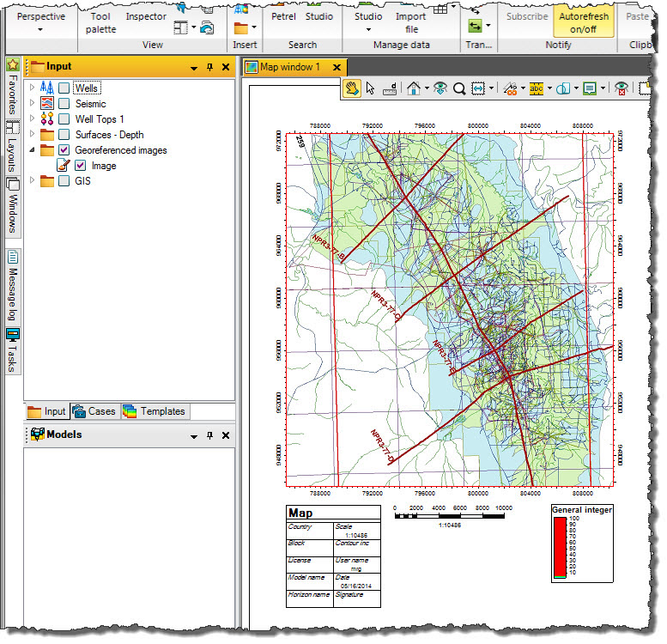Click the Inspector button
Viewport: 667px width, 644px height.
(x=146, y=16)
